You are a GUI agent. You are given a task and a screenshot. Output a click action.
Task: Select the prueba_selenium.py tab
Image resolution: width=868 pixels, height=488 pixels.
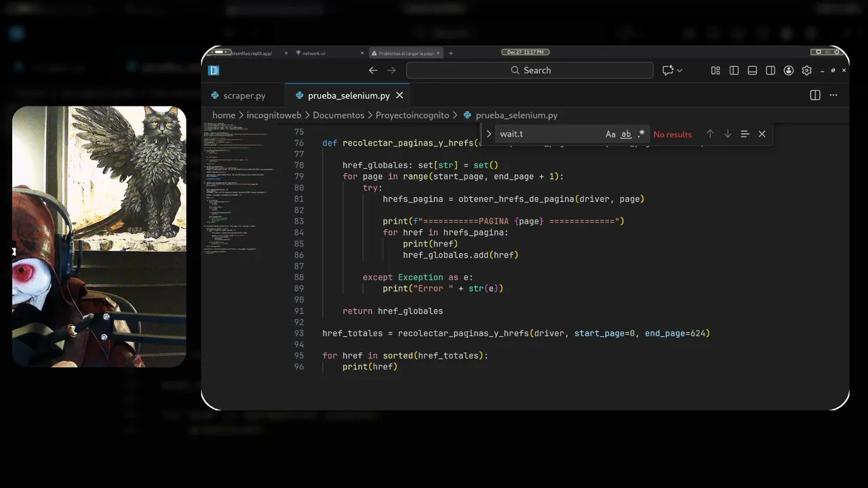point(349,96)
